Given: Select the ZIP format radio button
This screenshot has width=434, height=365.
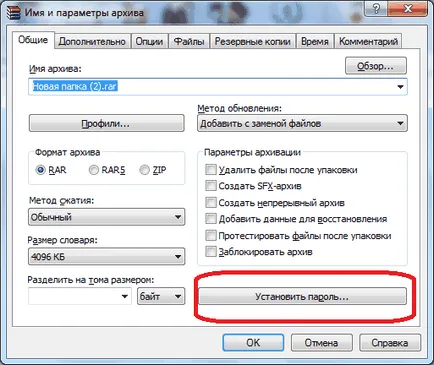Looking at the screenshot, I should 144,170.
